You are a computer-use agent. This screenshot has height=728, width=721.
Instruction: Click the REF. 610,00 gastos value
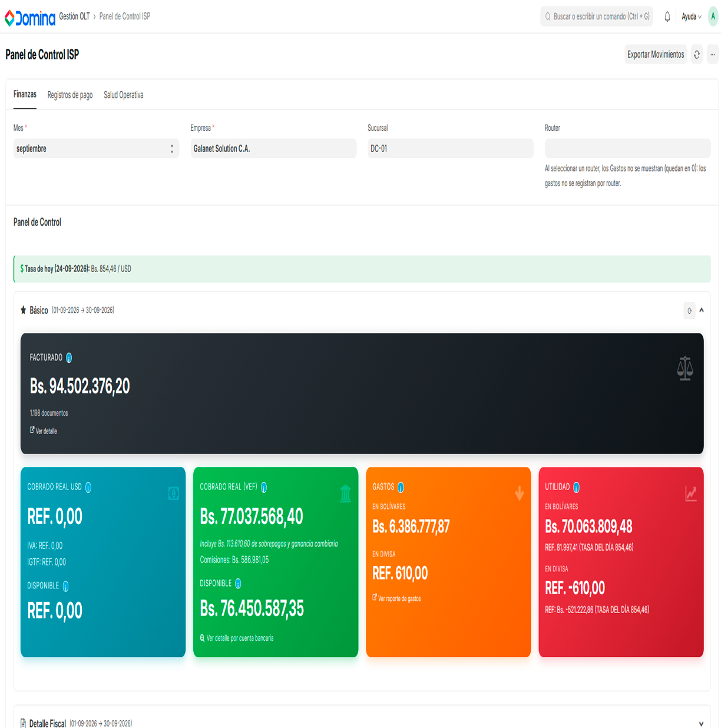click(x=400, y=573)
